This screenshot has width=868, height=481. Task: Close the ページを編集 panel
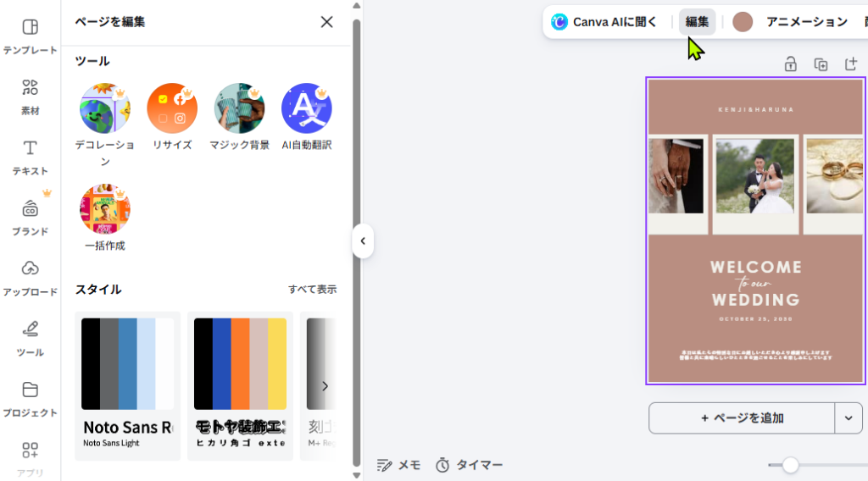(x=326, y=21)
